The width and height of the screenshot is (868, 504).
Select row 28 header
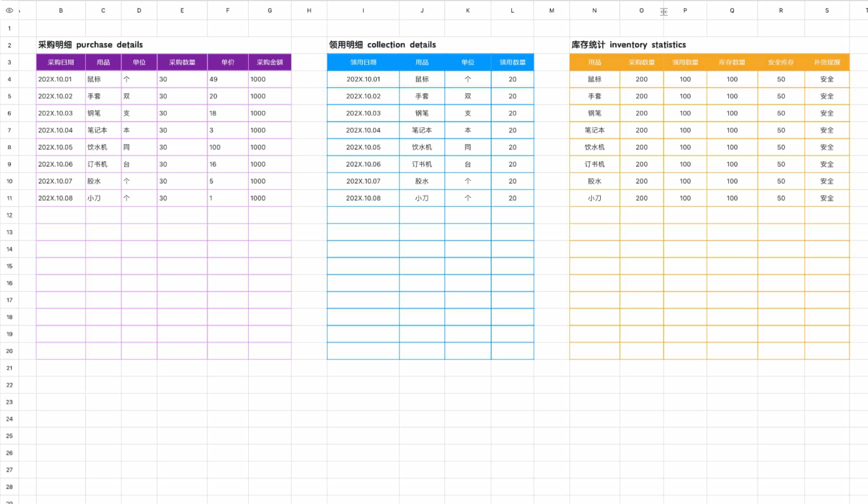click(9, 487)
